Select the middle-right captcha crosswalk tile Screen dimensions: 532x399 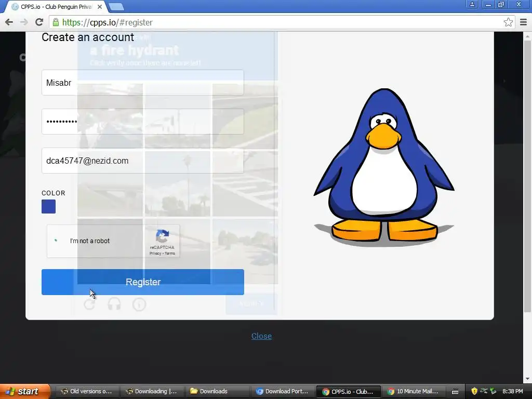(245, 183)
